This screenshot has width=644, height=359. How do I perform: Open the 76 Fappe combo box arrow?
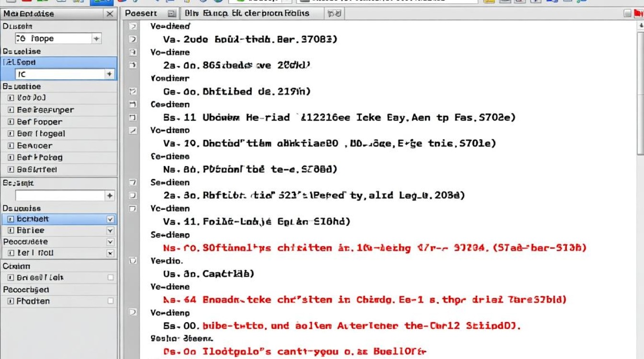(x=96, y=39)
